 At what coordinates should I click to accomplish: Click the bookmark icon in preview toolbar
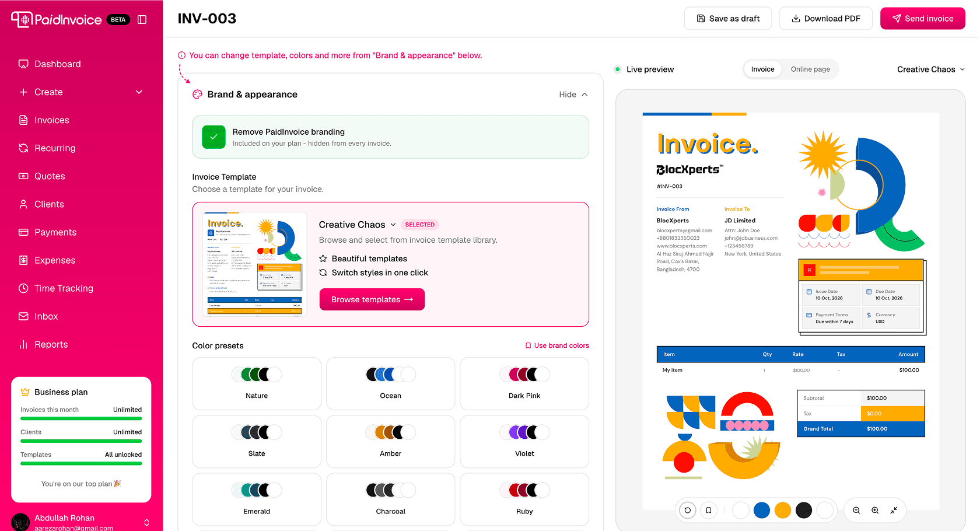[x=709, y=510]
